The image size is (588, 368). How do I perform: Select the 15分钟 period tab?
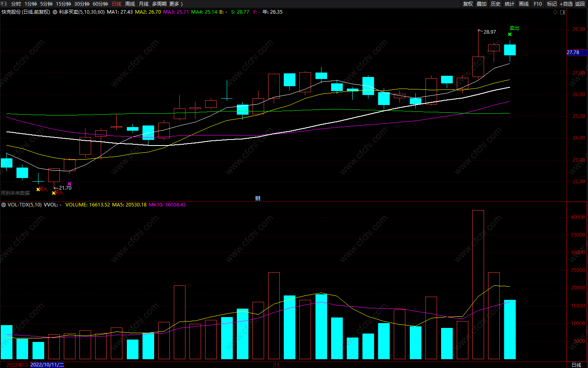tap(63, 4)
